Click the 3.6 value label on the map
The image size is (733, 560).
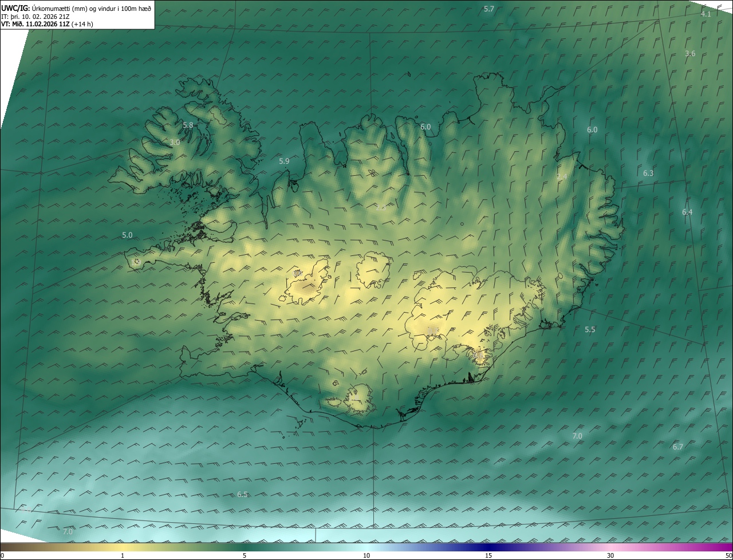click(690, 53)
